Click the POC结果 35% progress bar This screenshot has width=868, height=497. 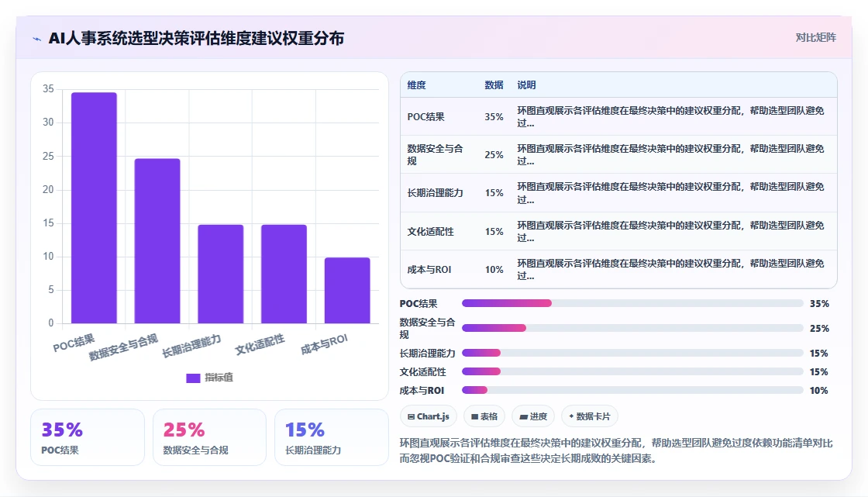[x=632, y=303]
